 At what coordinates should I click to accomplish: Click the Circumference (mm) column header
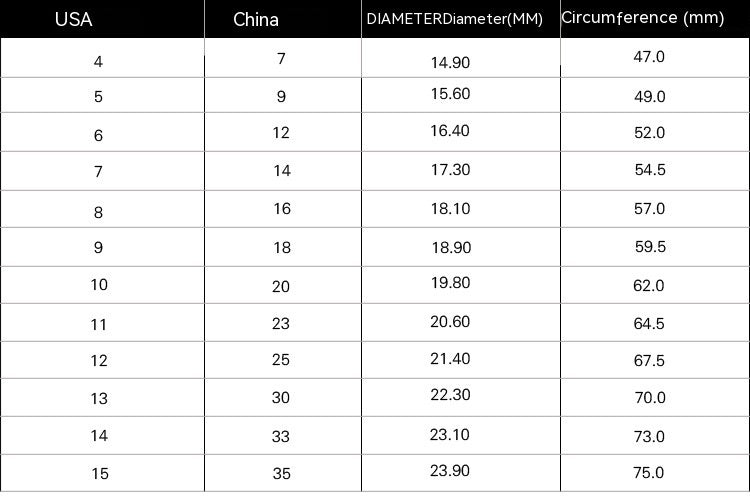click(643, 18)
